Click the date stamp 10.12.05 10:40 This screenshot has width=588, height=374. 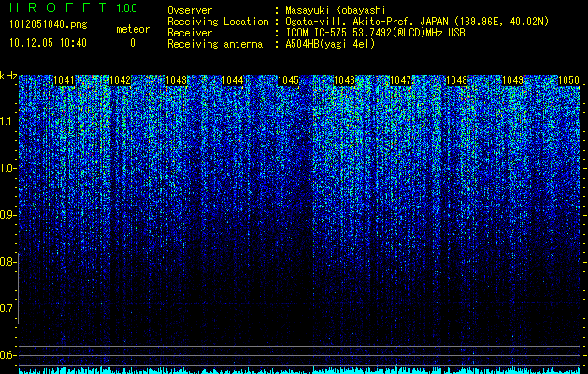[x=48, y=43]
